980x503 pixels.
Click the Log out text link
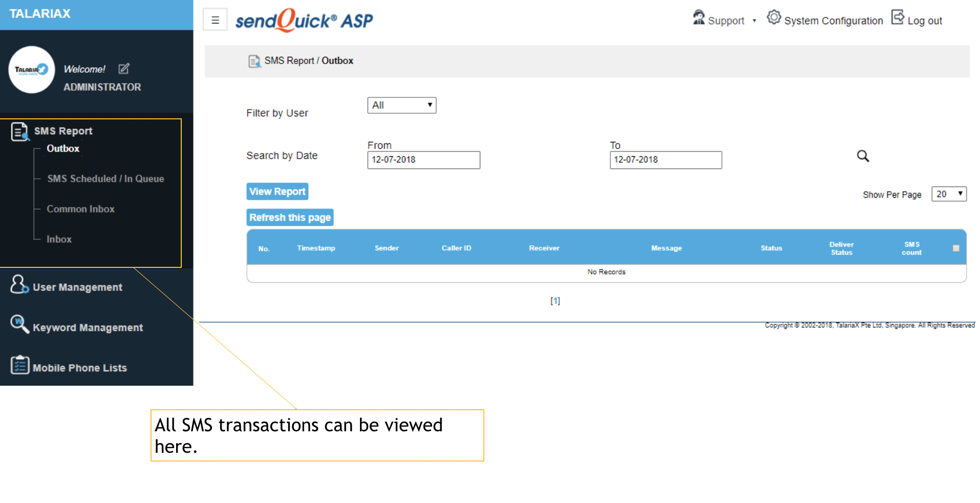[925, 21]
